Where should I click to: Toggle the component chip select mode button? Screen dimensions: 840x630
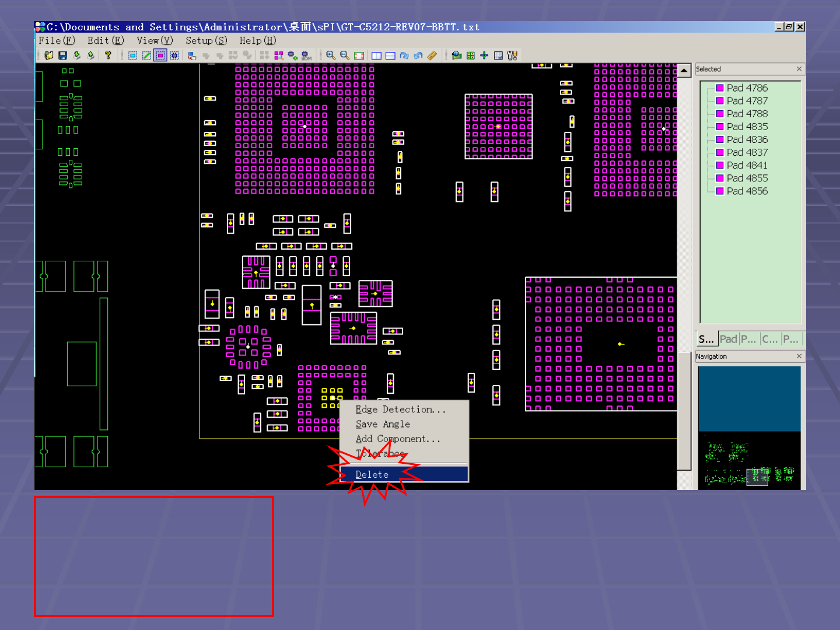pyautogui.click(x=174, y=55)
